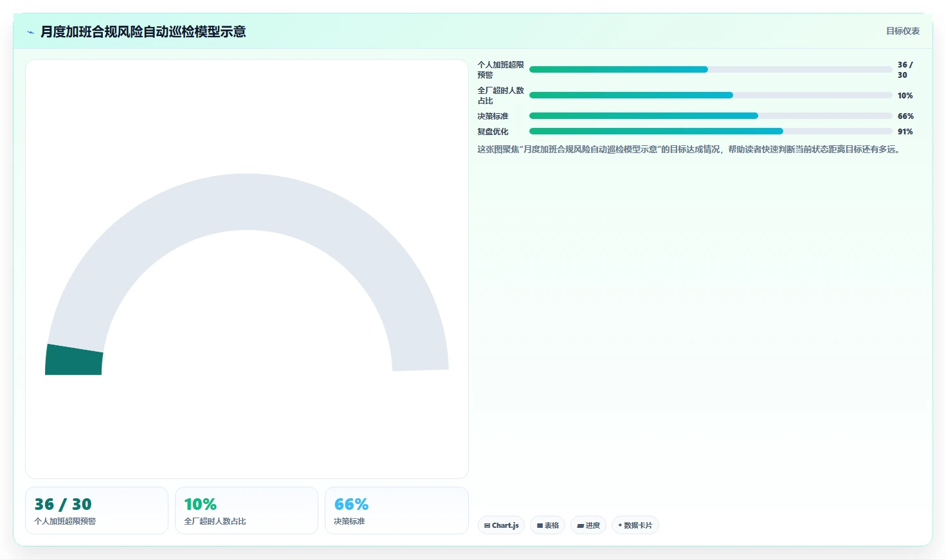Image resolution: width=946 pixels, height=560 pixels.
Task: Click the 91% value label
Action: (x=905, y=132)
